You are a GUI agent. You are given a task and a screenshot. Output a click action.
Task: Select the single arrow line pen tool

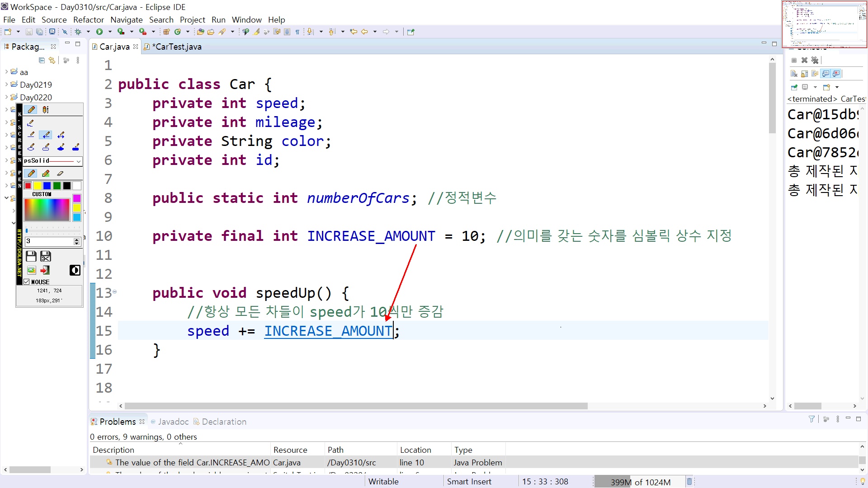[x=46, y=135]
